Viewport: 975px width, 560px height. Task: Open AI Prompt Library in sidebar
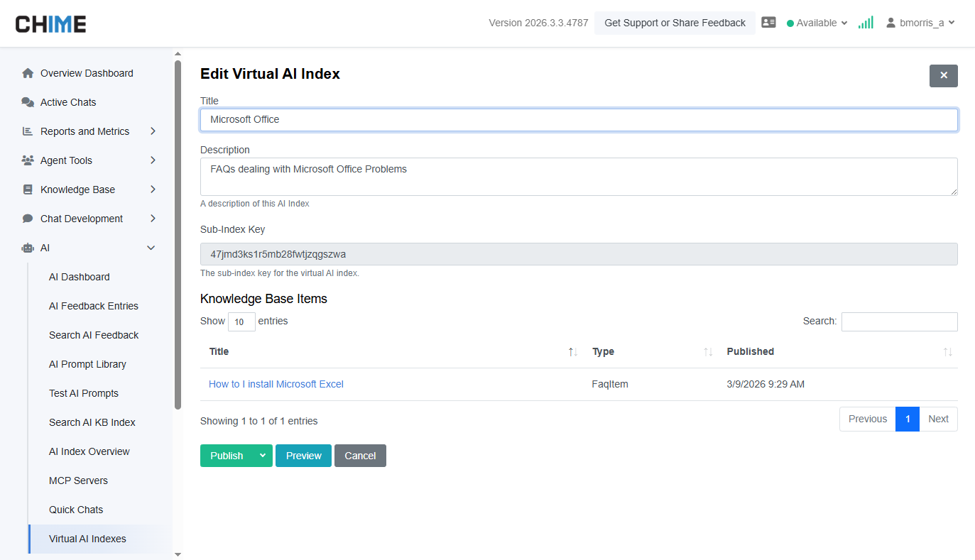tap(87, 364)
